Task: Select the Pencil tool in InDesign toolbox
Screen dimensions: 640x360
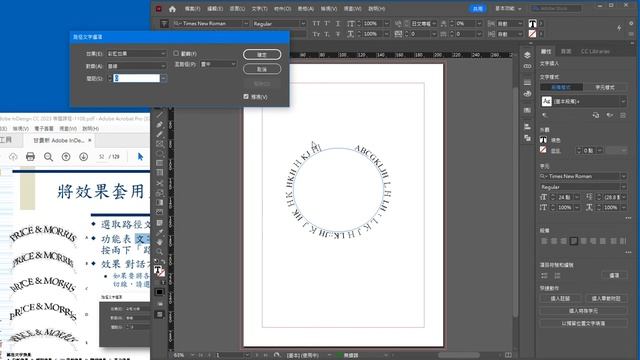Action: tap(160, 134)
